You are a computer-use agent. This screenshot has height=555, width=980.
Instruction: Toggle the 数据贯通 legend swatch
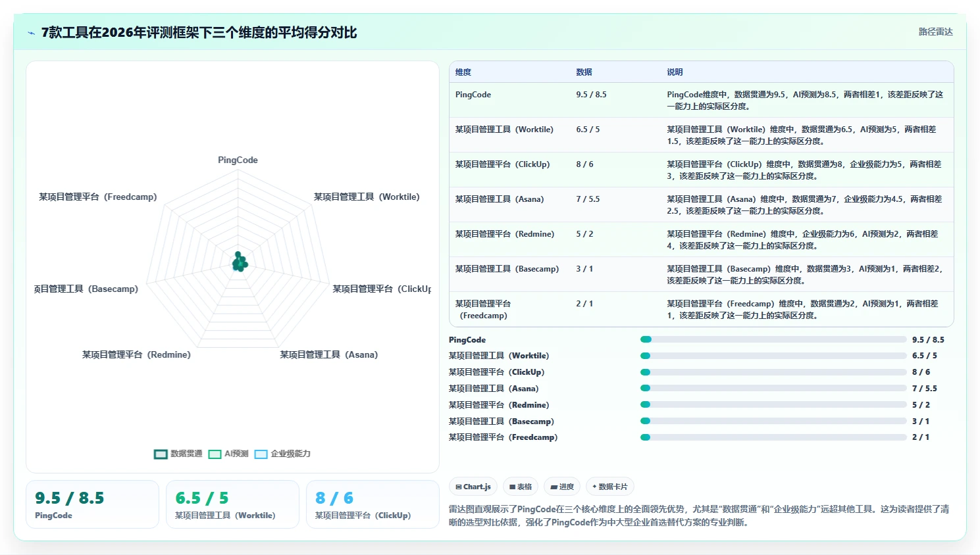tap(161, 454)
